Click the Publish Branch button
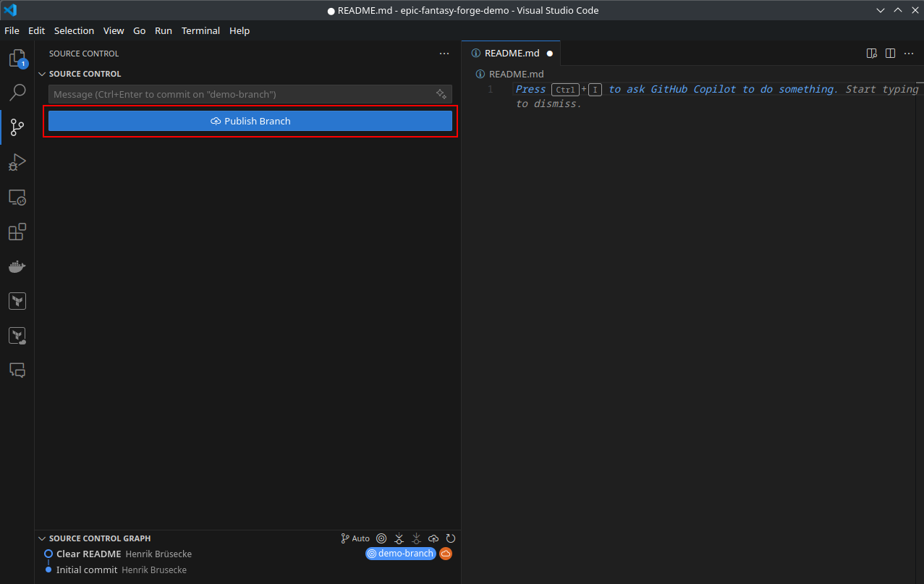924x584 pixels. point(250,121)
